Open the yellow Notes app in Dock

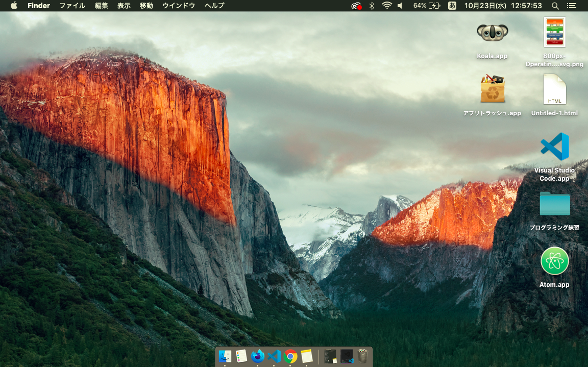pos(307,356)
